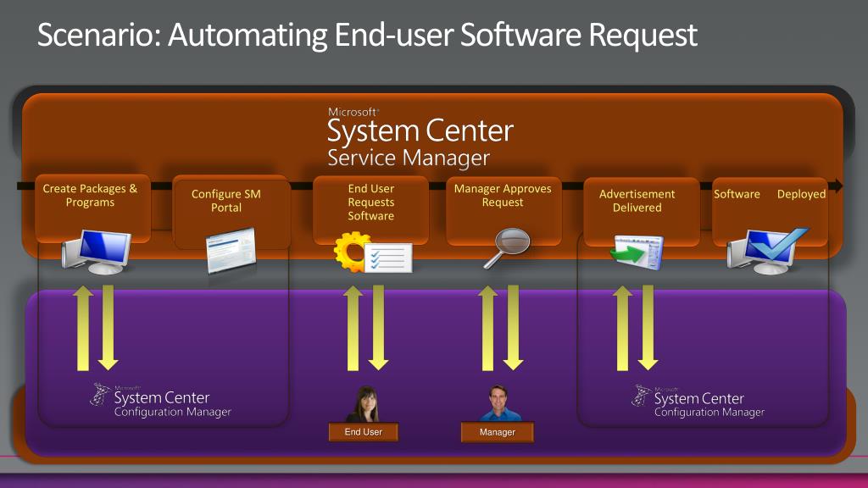Select the Configure SM Portal step

pyautogui.click(x=231, y=212)
